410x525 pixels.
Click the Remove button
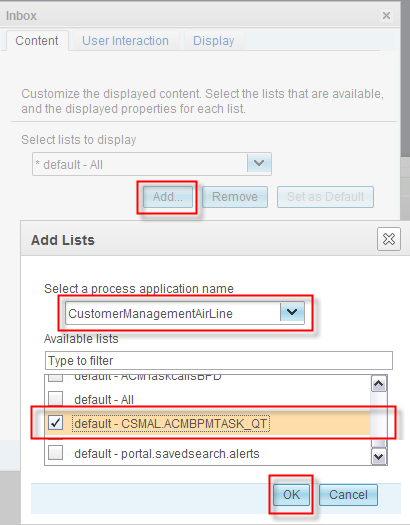point(235,197)
